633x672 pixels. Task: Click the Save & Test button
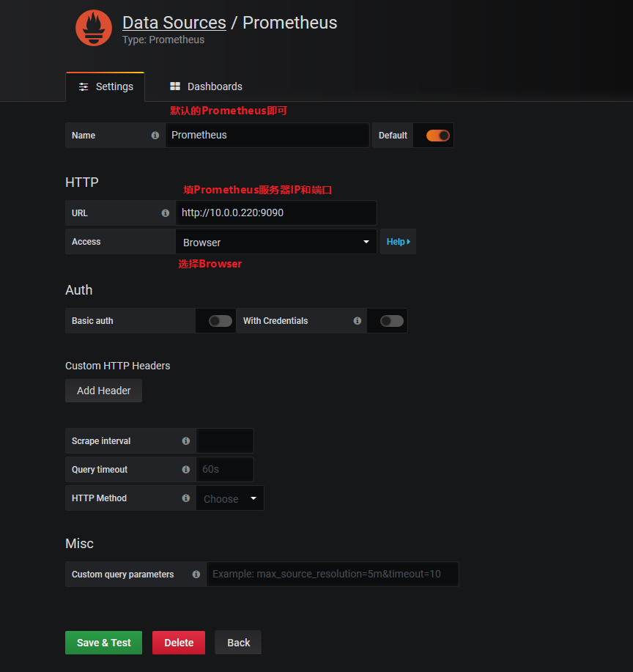point(104,643)
